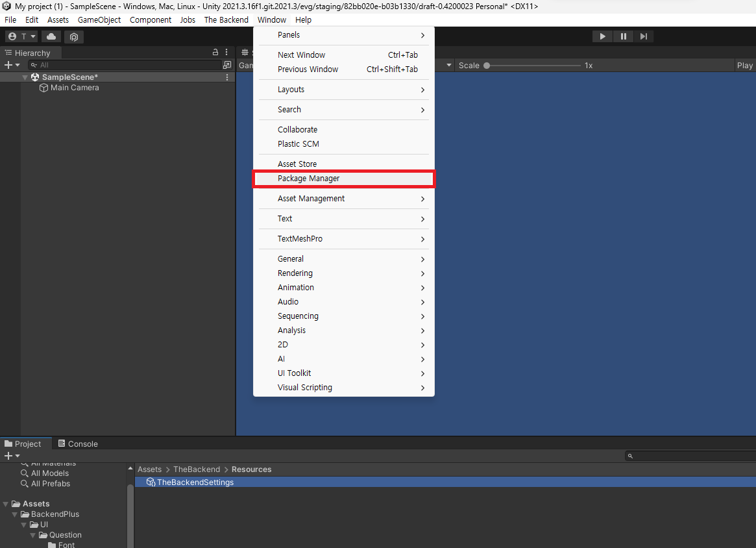This screenshot has height=548, width=756.
Task: Click the Project panel search field
Action: click(691, 456)
